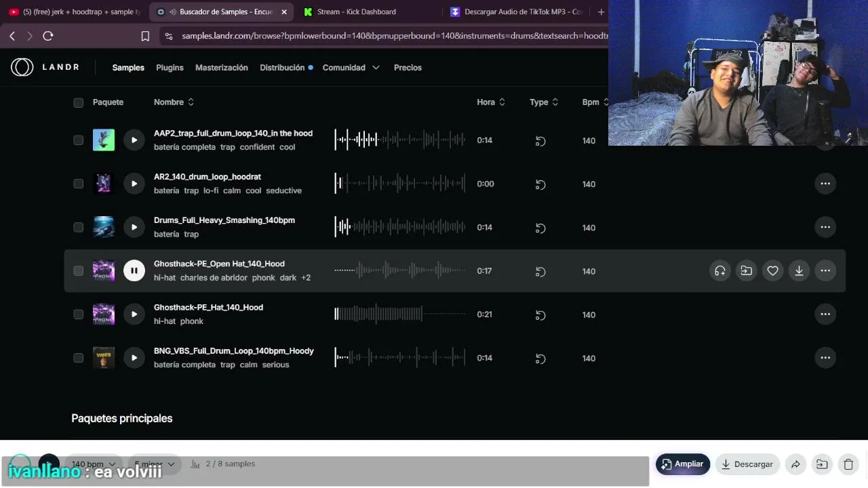Expand the Comunidad navigation dropdown
Screen dimensions: 868x488
351,68
